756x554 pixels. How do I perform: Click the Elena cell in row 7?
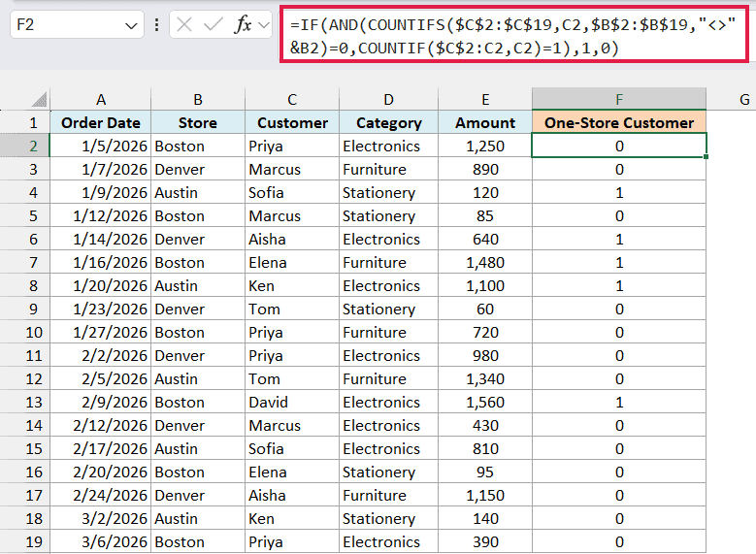coord(292,262)
